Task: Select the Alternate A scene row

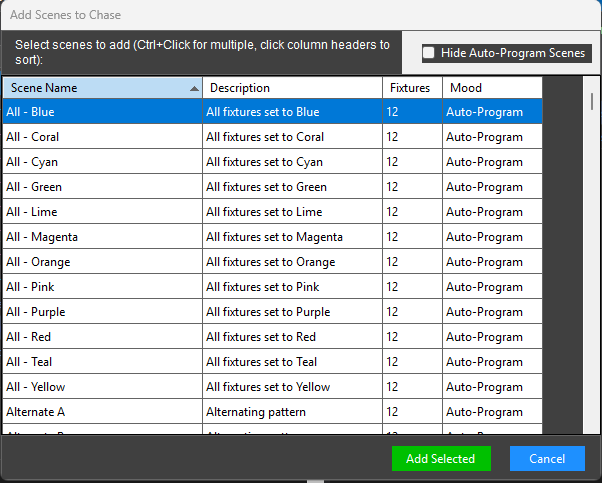Action: 100,412
